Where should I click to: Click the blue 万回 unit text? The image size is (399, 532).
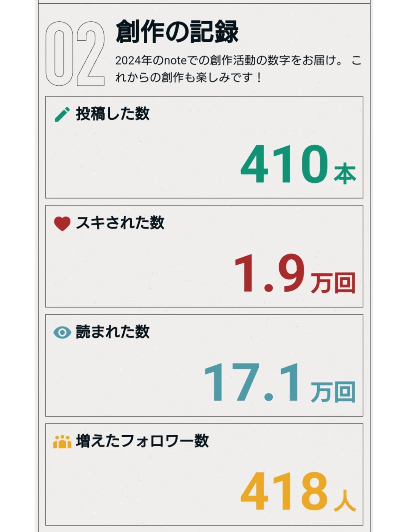[333, 392]
